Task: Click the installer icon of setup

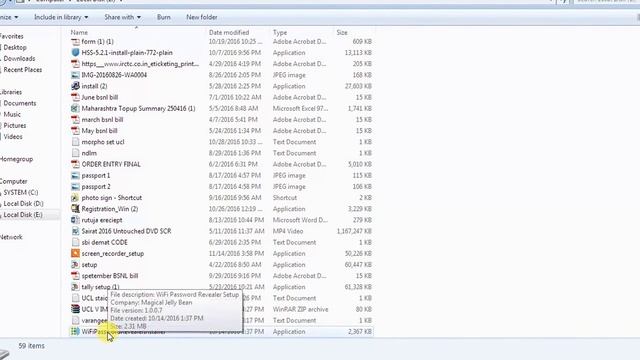Action: [75, 264]
